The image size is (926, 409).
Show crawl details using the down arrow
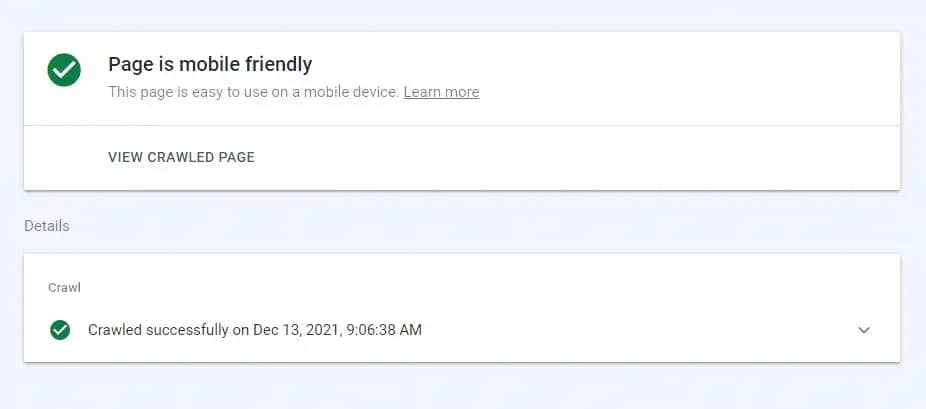tap(864, 330)
